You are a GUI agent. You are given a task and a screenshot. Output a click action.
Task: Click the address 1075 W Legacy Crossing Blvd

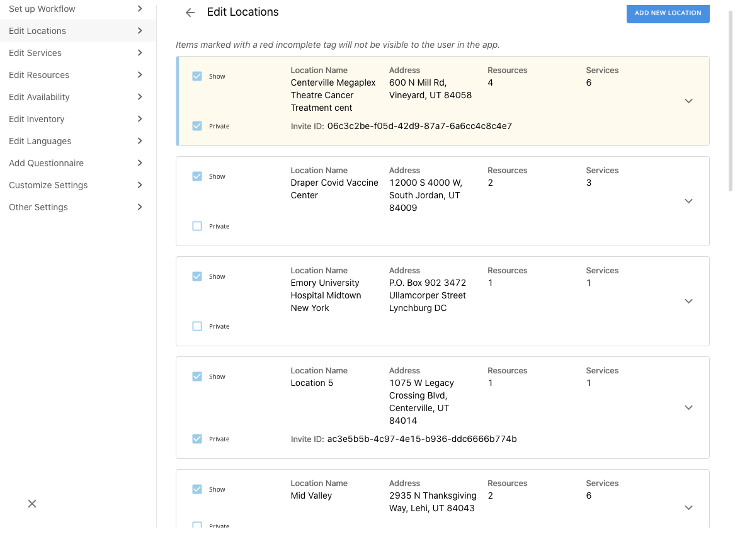422,402
